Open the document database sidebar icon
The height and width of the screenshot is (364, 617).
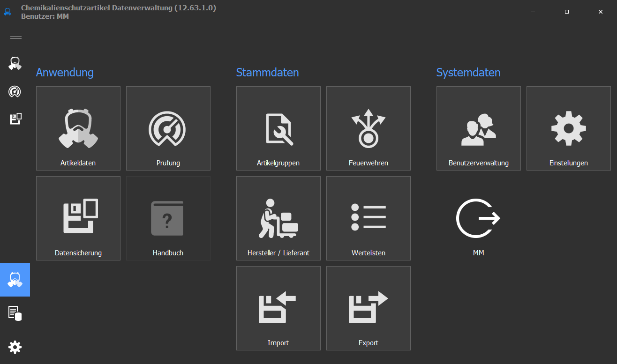click(15, 313)
